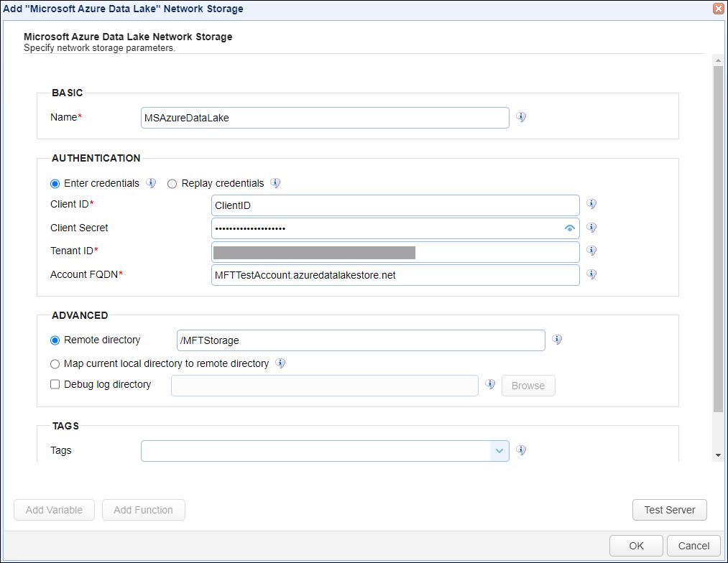Select the Remote directory radio button
The width and height of the screenshot is (728, 563).
point(55,340)
